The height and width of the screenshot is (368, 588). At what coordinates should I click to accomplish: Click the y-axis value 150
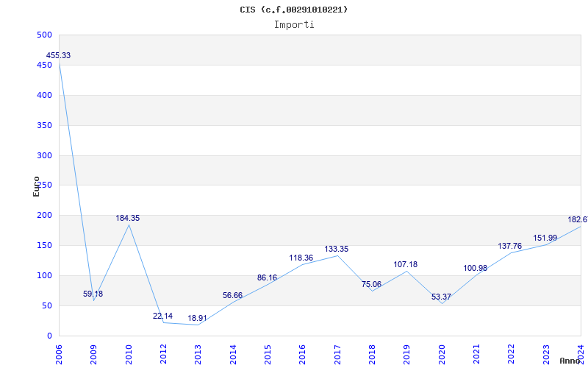click(44, 246)
